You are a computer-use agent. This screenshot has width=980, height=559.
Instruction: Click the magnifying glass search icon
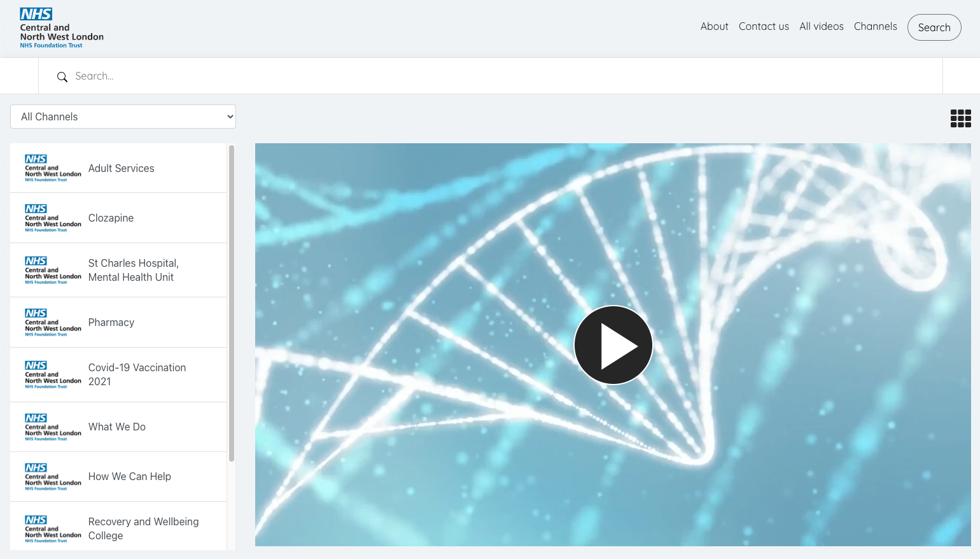tap(62, 77)
